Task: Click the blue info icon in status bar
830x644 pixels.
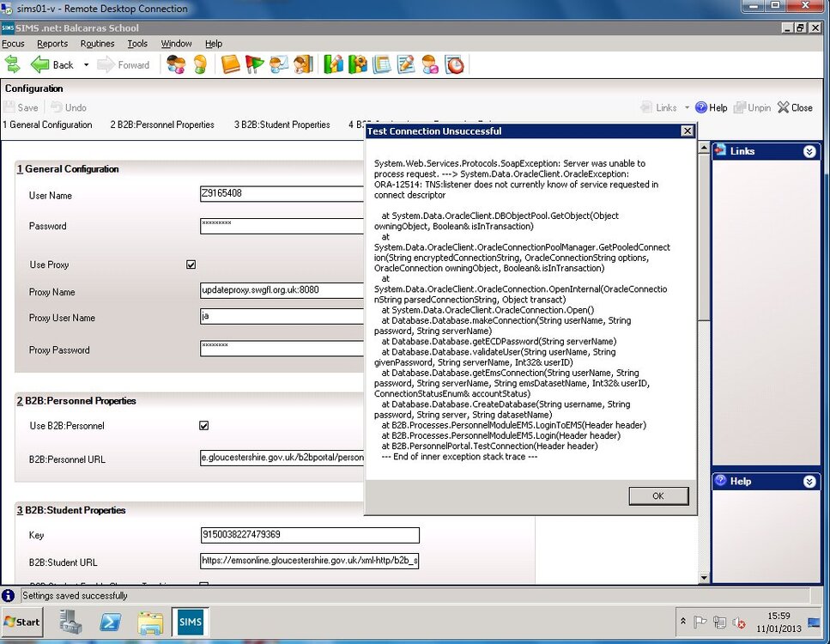Action: (8, 595)
